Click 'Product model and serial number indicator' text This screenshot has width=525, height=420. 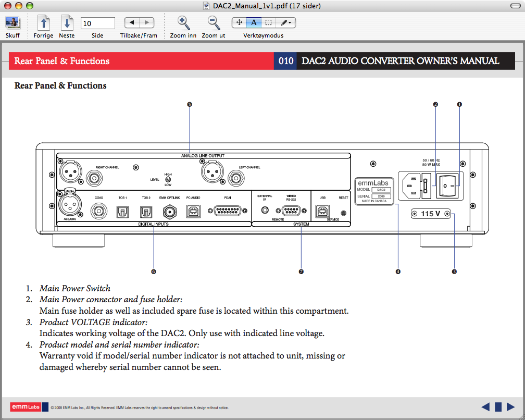(119, 344)
